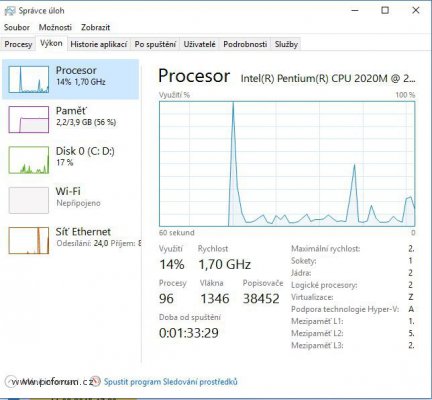Switch to the Po spuštění tab
Screen dimensions: 432x400
155,44
